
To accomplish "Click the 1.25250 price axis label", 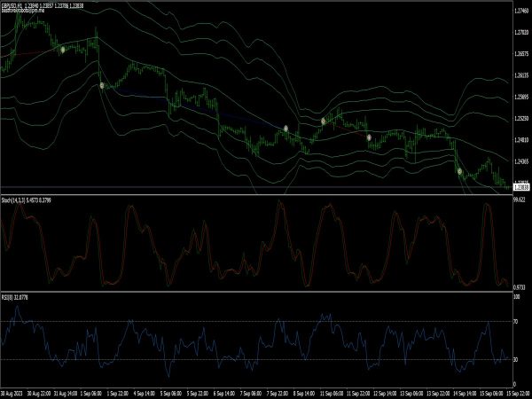I will pyautogui.click(x=521, y=119).
